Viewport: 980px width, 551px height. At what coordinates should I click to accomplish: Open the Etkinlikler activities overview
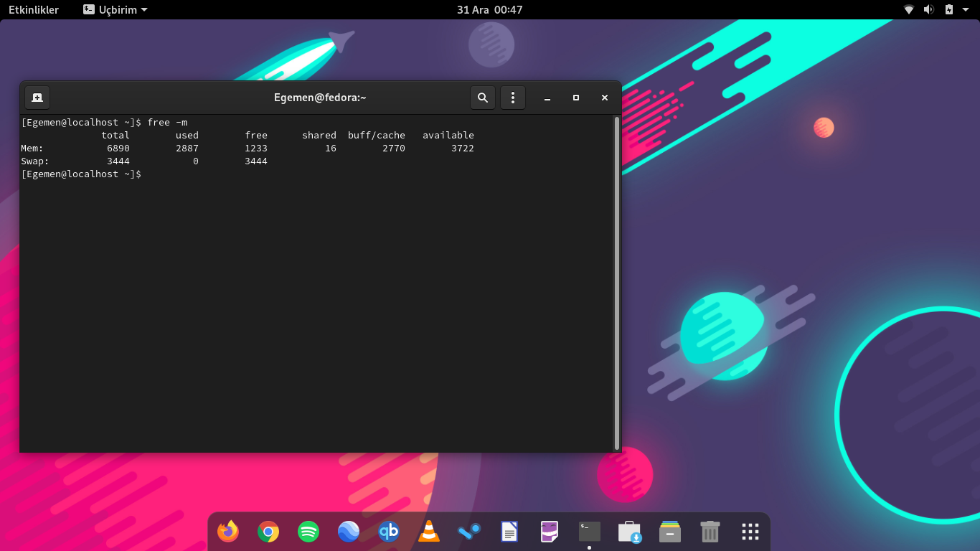[x=34, y=9]
